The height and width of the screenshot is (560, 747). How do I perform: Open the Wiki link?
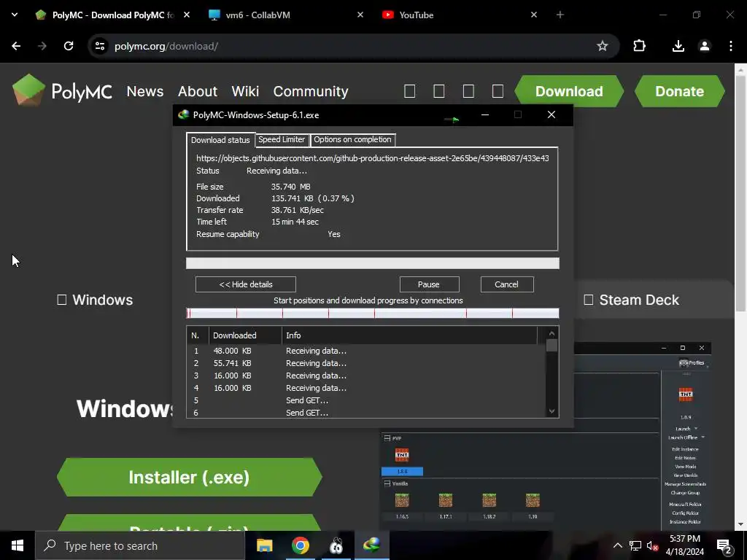(245, 91)
